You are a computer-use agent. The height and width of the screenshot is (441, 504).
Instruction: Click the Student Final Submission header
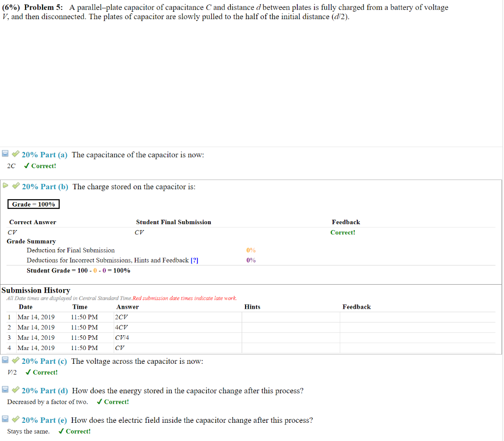click(x=174, y=222)
